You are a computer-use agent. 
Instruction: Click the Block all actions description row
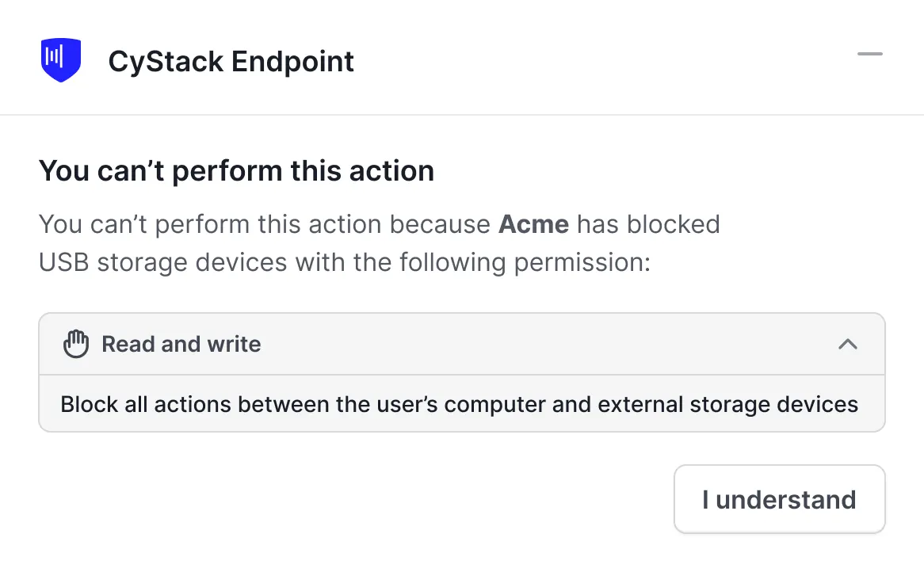point(460,404)
